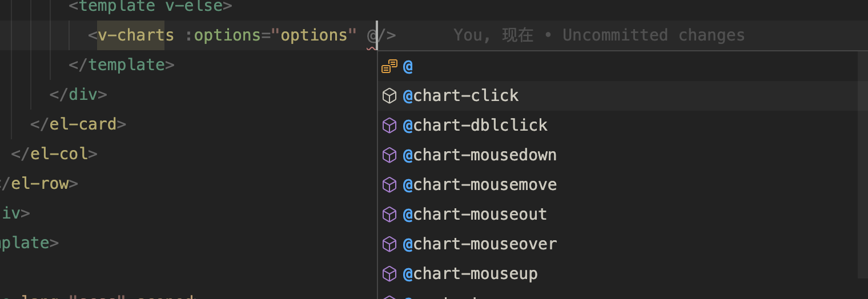Click the closing </el-card> tag
Image resolution: width=868 pixels, height=299 pixels.
point(78,124)
